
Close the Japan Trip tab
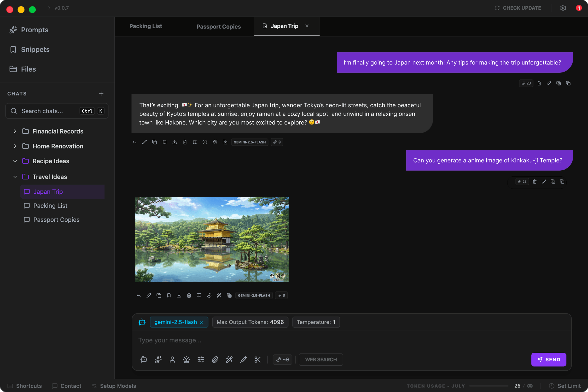pyautogui.click(x=307, y=26)
